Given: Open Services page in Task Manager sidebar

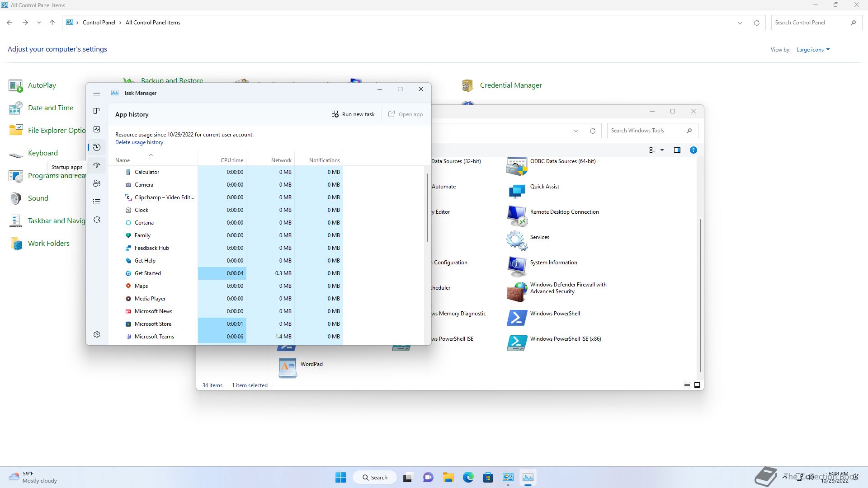Looking at the screenshot, I should (97, 220).
